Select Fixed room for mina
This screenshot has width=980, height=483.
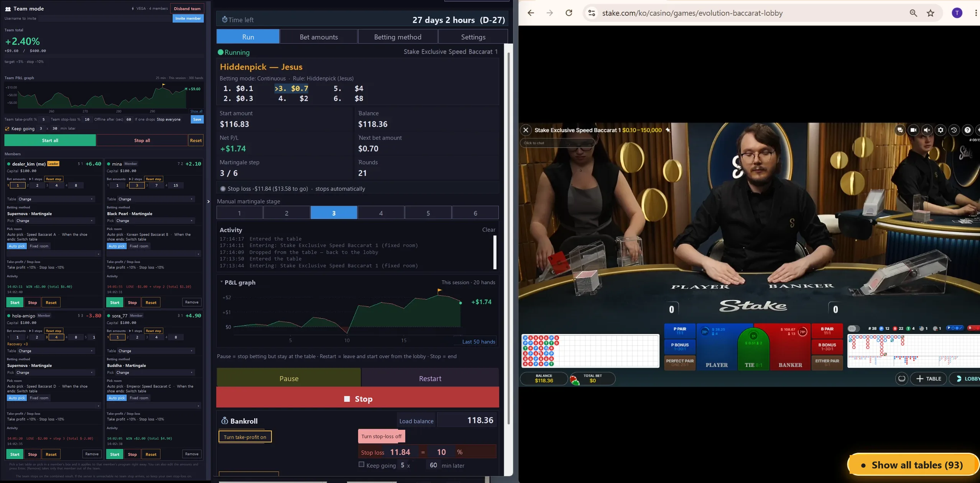pos(139,246)
